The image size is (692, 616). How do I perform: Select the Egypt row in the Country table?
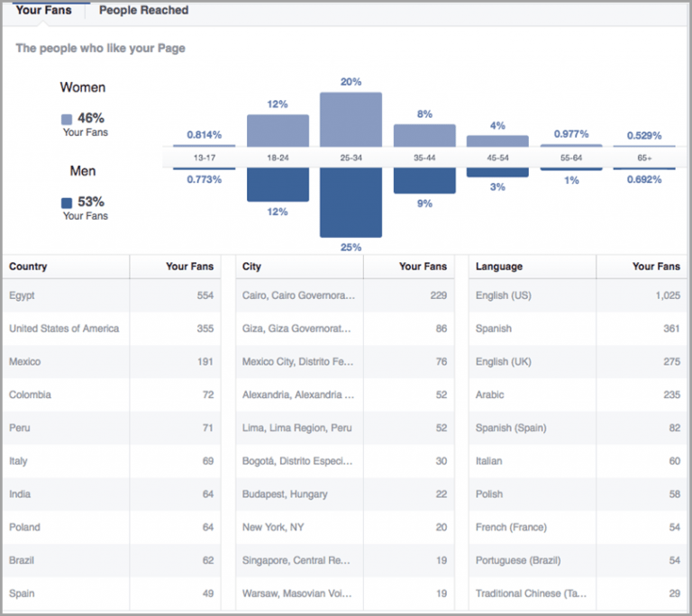coord(111,295)
